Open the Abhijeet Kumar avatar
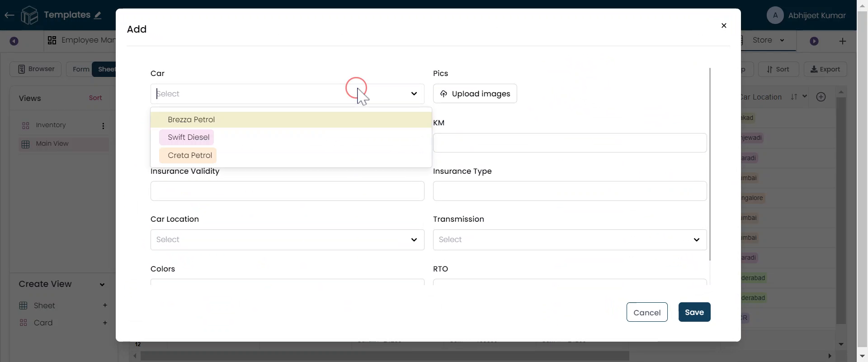Viewport: 868px width, 362px height. (775, 15)
